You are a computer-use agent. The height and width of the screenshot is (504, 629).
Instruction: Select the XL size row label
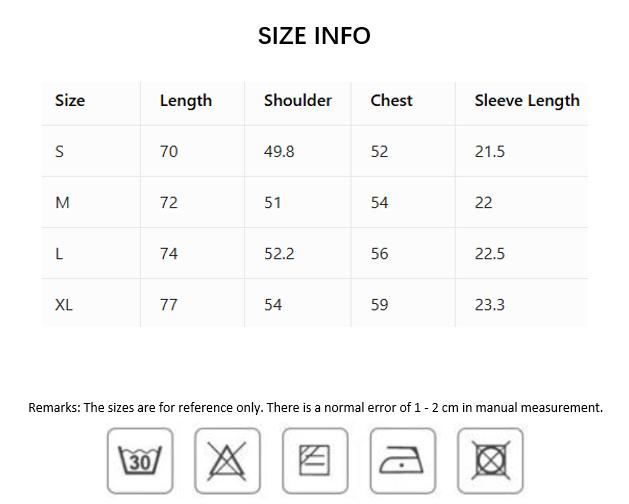64,305
